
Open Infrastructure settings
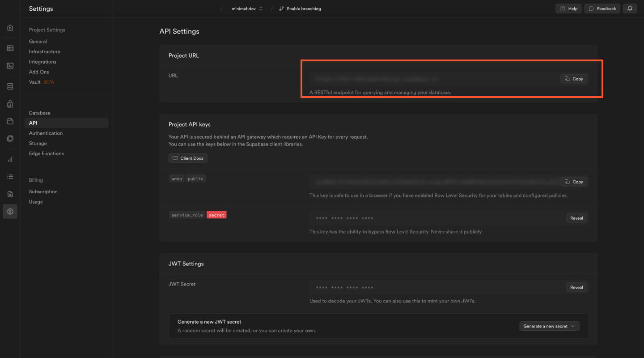click(44, 51)
